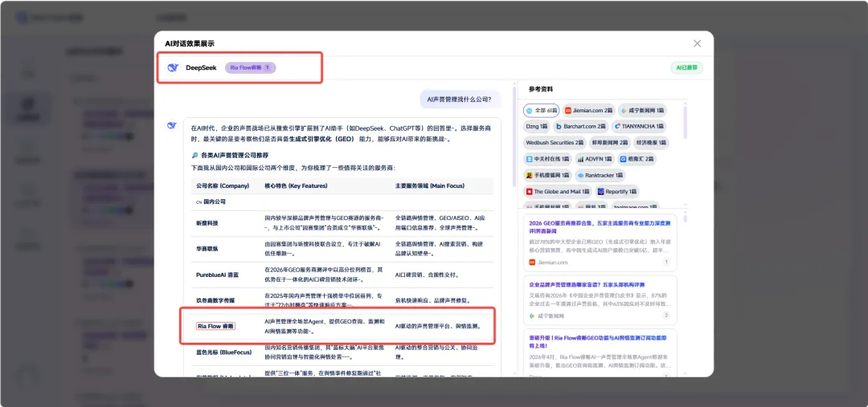Select the 格隆汇 2篇 source chip
The image size is (868, 407).
coord(637,159)
